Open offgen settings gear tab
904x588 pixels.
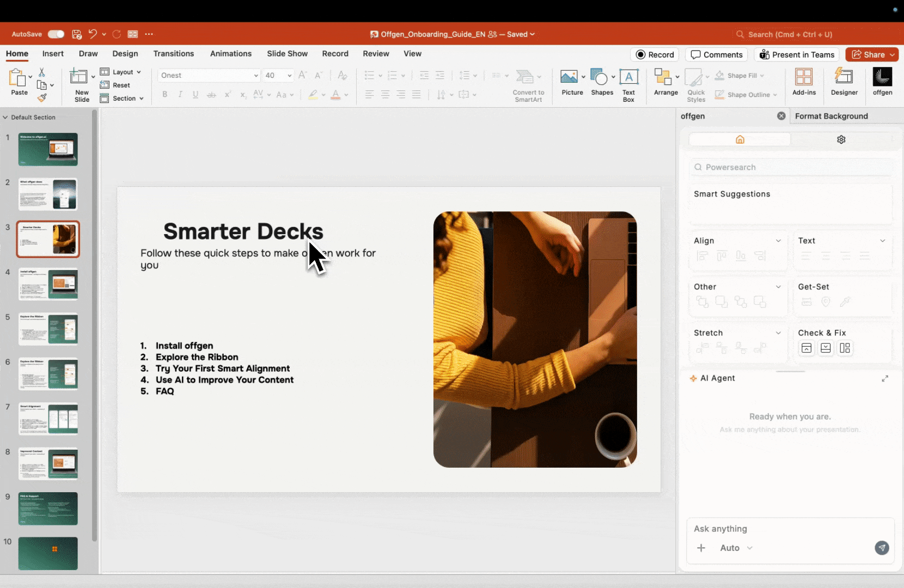(x=841, y=139)
